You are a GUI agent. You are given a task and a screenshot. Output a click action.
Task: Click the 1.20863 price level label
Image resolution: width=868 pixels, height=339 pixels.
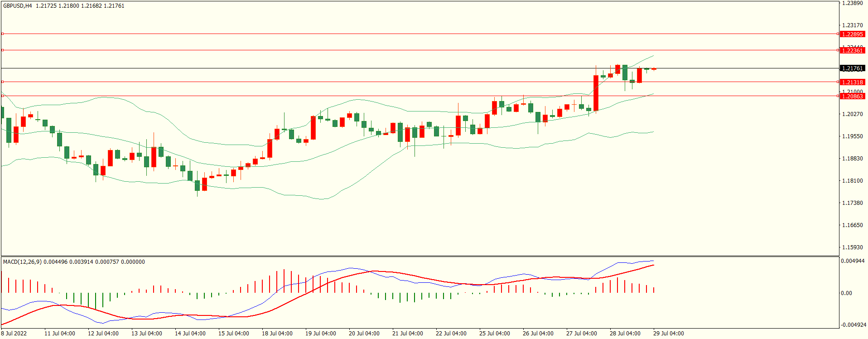click(x=852, y=96)
